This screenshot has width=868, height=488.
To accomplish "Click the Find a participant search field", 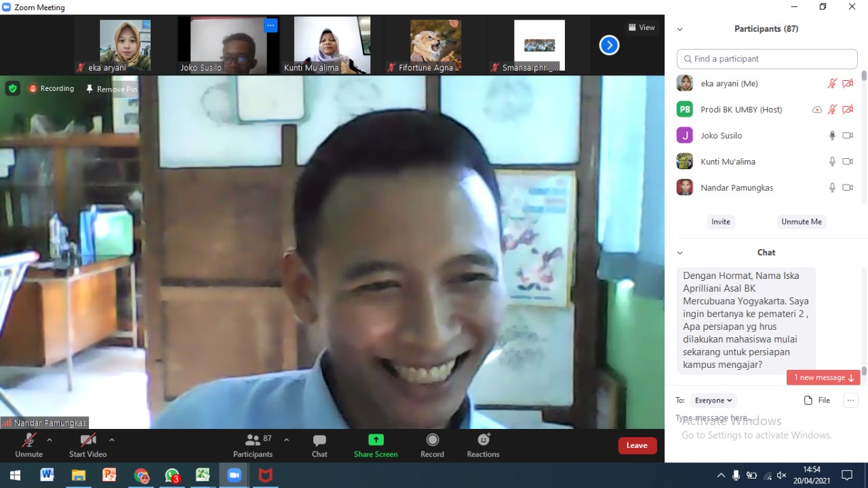I will coord(767,59).
